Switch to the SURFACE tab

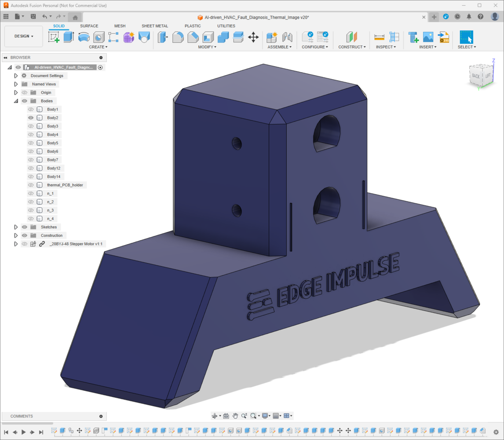click(89, 26)
